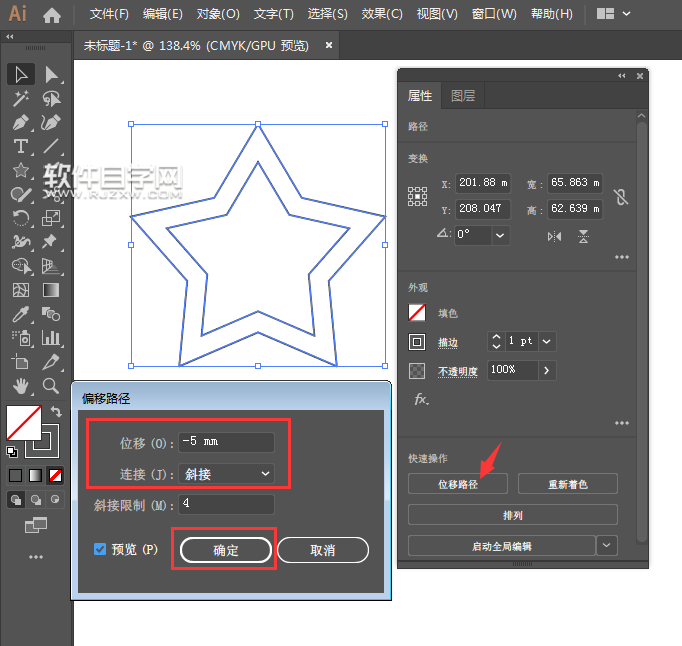The width and height of the screenshot is (682, 646).
Task: Flip the object horizontally
Action: point(554,237)
